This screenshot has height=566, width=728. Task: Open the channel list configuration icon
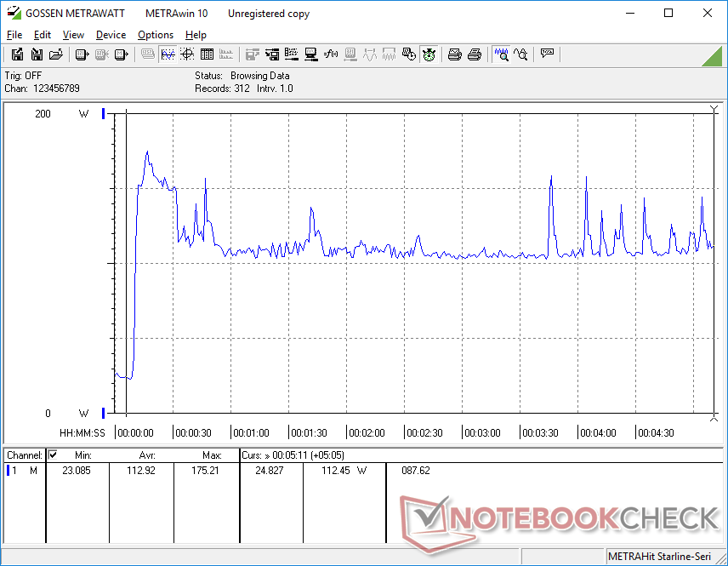pos(291,54)
